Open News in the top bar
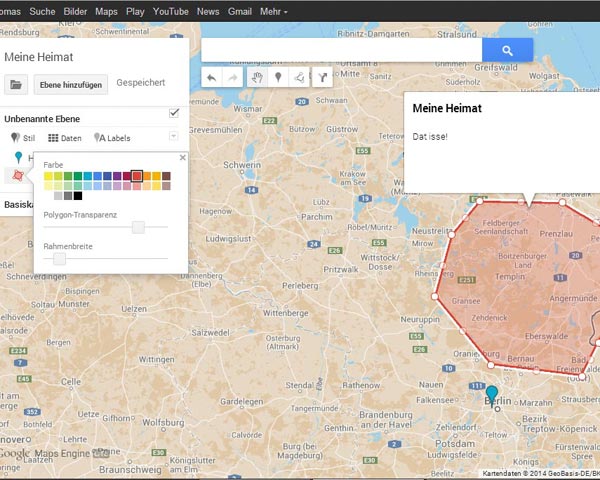 click(x=208, y=11)
